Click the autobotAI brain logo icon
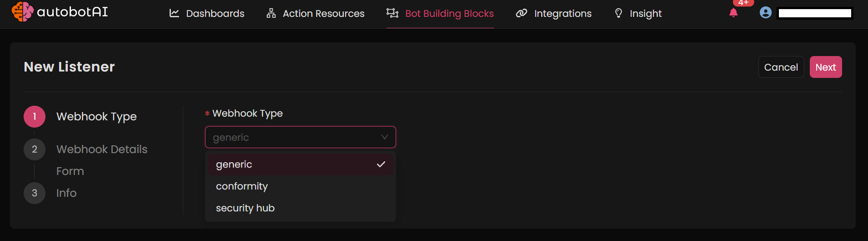The width and height of the screenshot is (868, 241). (22, 11)
